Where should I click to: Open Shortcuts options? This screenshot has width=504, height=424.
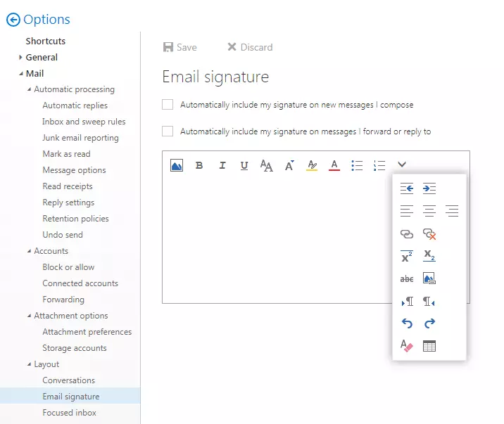click(46, 41)
